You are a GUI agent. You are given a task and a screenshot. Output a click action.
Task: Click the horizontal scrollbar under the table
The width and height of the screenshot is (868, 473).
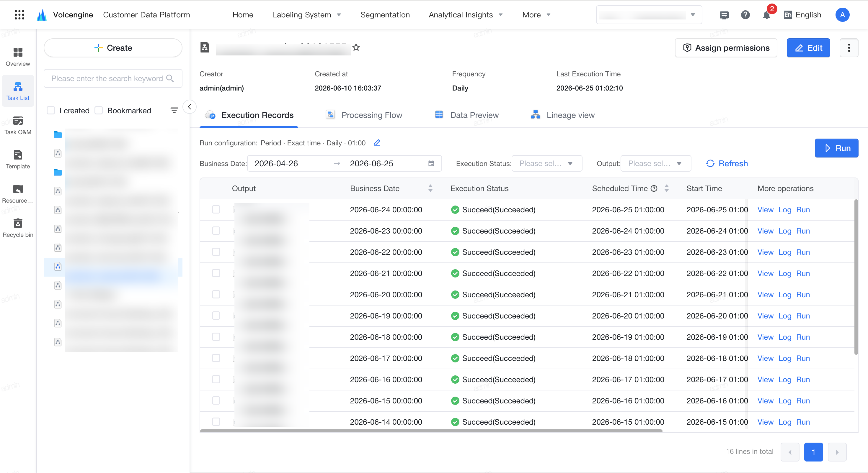pos(431,431)
